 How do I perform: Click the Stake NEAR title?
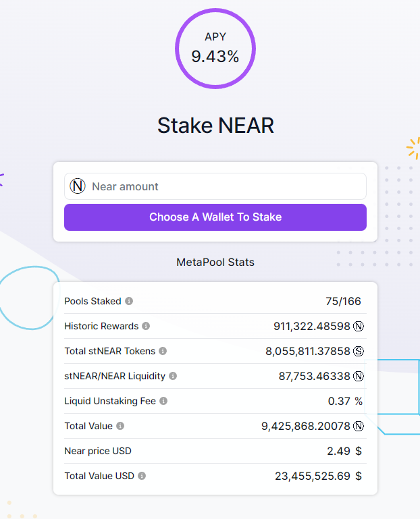tap(215, 126)
